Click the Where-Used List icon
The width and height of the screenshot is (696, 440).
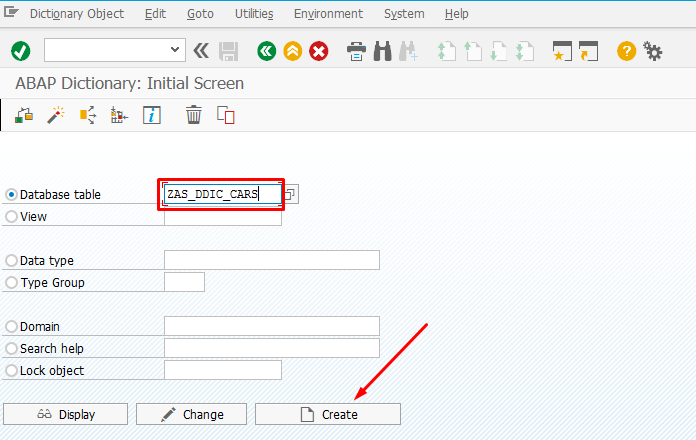[88, 115]
